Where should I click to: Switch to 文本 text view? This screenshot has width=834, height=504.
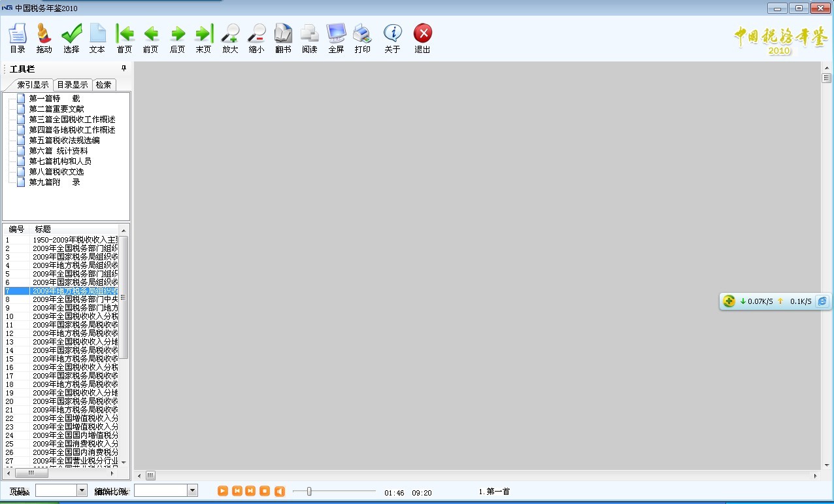[97, 39]
